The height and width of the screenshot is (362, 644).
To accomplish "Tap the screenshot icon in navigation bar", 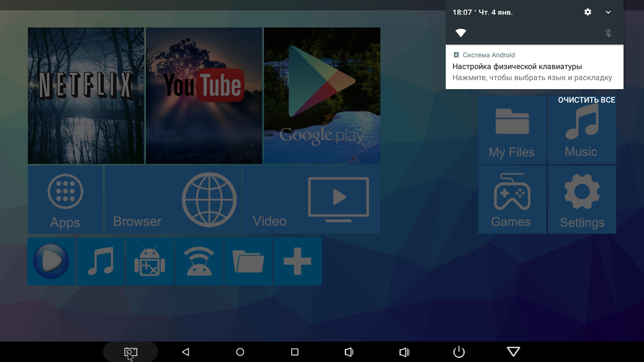I will pos(130,352).
